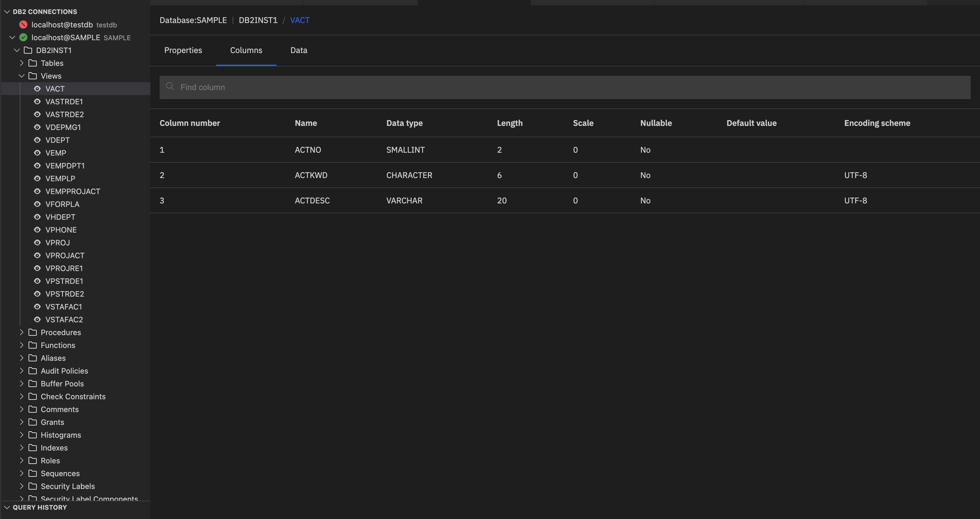The height and width of the screenshot is (519, 980).
Task: Click the VACT breadcrumb link
Action: point(299,20)
